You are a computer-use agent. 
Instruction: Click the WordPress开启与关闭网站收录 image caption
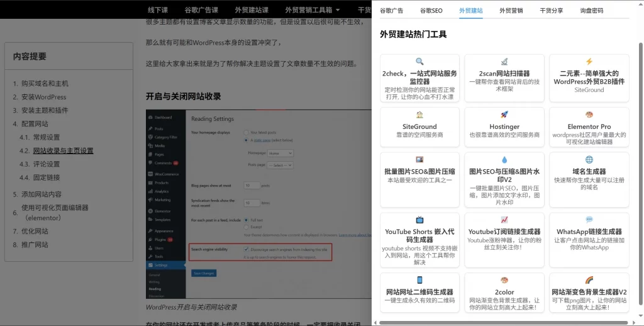191,308
